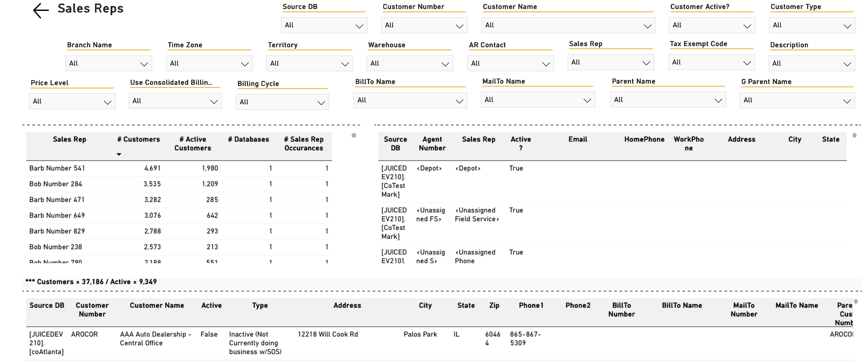Expand the Branch Name dropdown
This screenshot has width=868, height=361.
pyautogui.click(x=109, y=63)
